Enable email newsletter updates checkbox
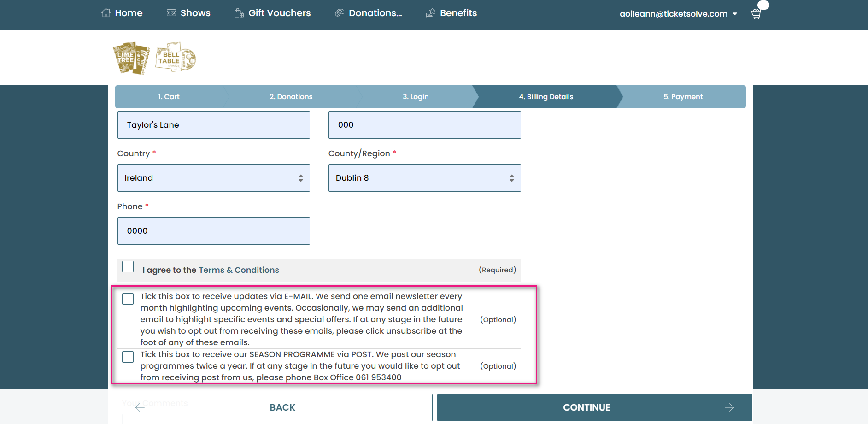This screenshot has height=424, width=868. coord(128,299)
